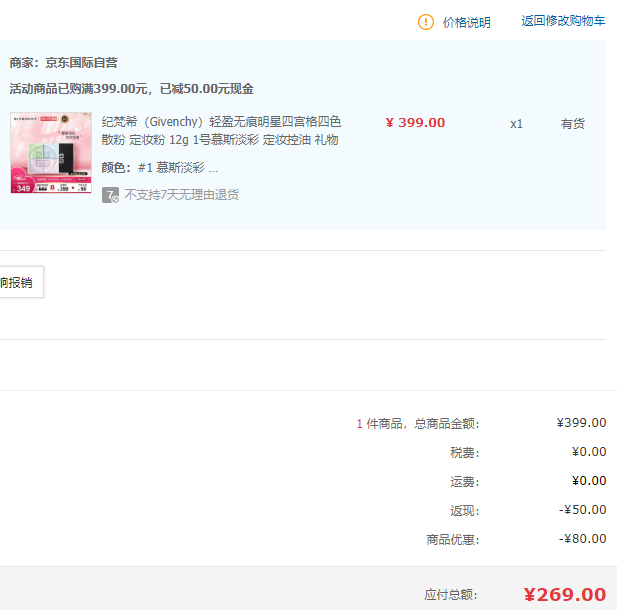Open the Givenchy product thumbnail image
617x610 pixels.
point(51,153)
